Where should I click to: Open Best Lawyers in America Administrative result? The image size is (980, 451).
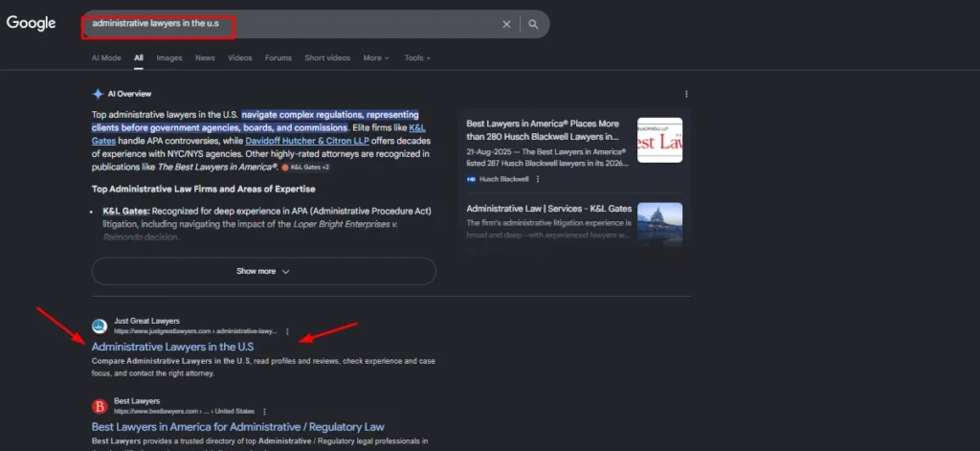(x=238, y=427)
